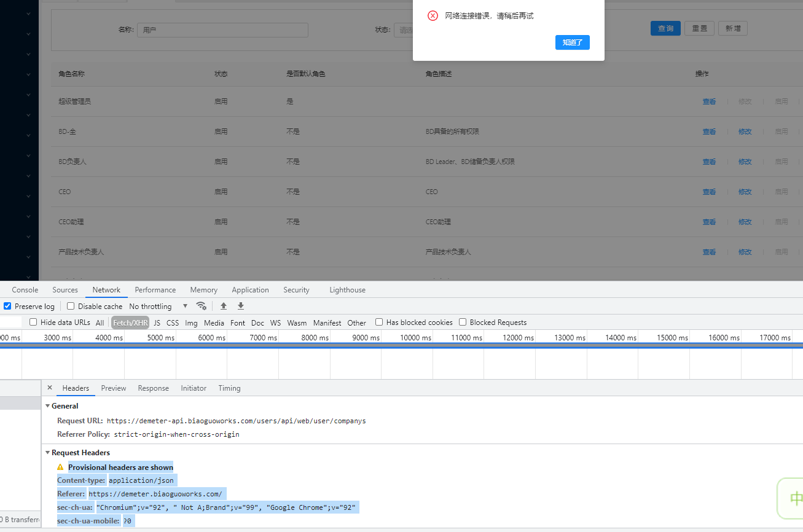Click 查看 for the BD负责人 row

[x=709, y=162]
